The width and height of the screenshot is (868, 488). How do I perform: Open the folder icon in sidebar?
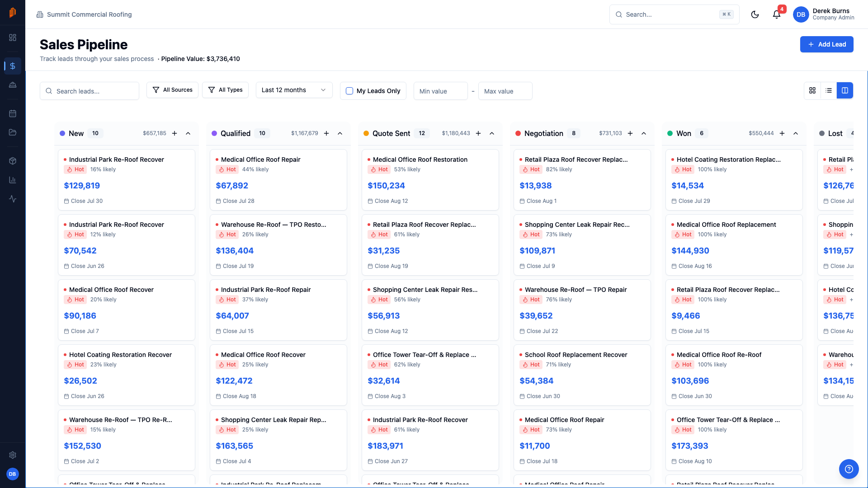(13, 132)
